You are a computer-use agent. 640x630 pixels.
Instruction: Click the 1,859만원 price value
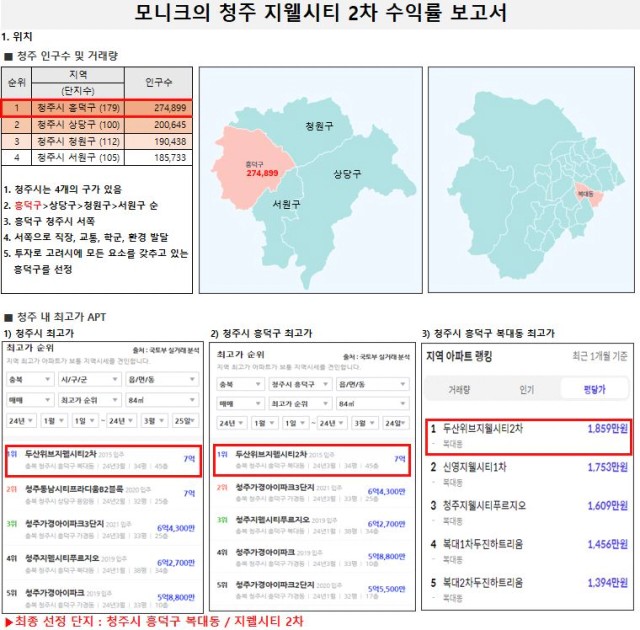click(607, 428)
